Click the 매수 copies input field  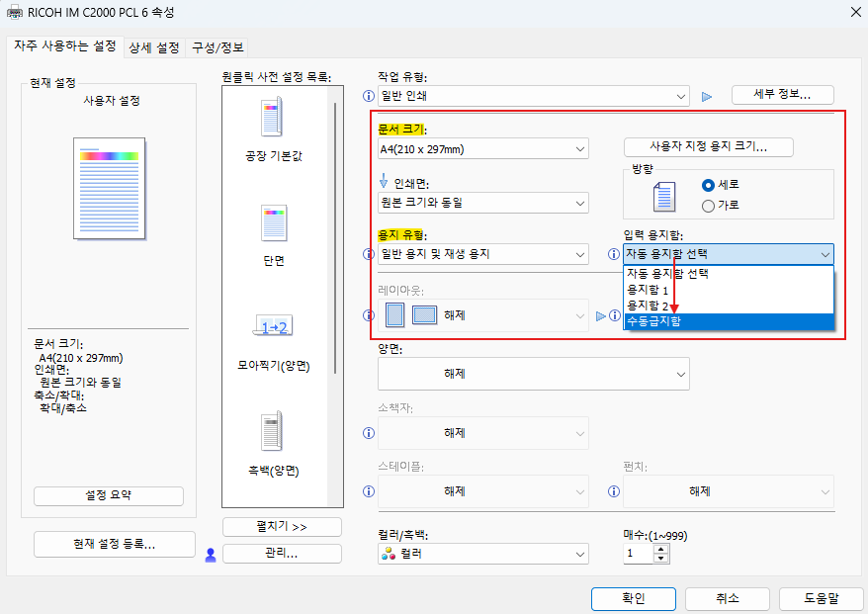pos(639,554)
